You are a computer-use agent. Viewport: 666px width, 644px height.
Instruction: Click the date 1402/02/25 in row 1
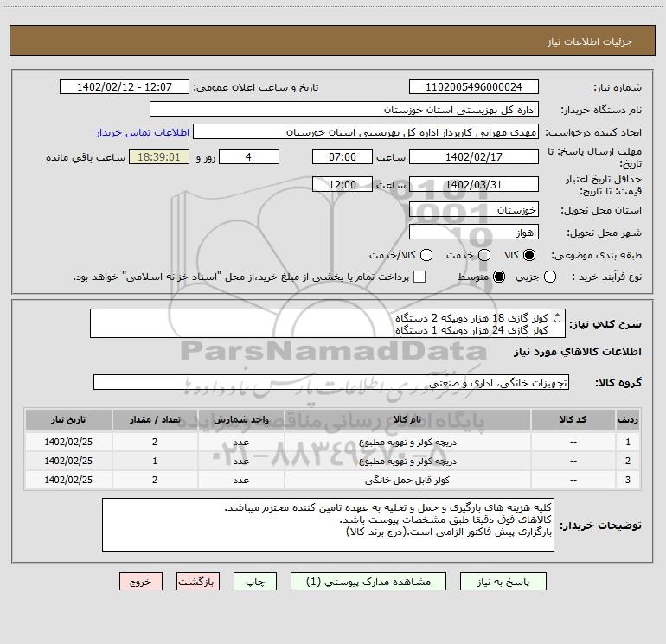pyautogui.click(x=68, y=442)
